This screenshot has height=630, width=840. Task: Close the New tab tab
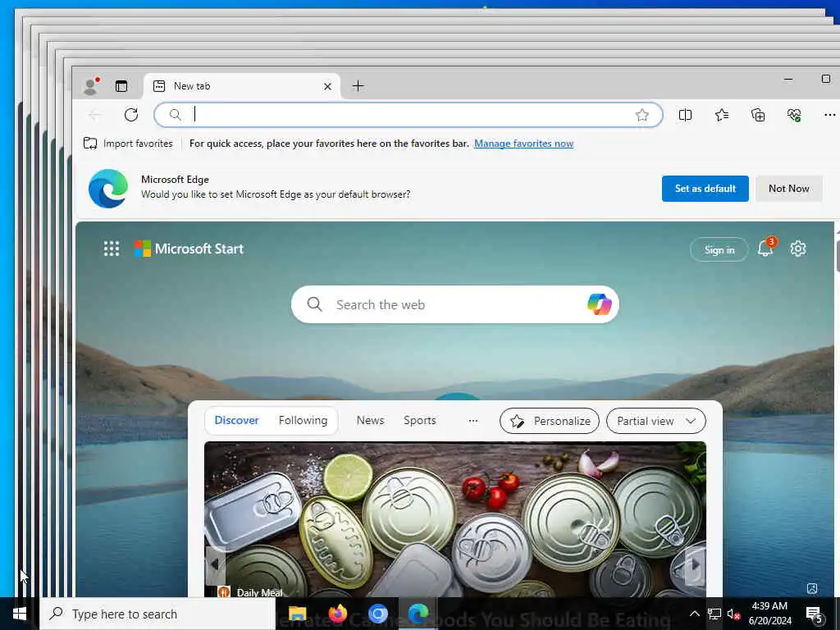tap(327, 86)
